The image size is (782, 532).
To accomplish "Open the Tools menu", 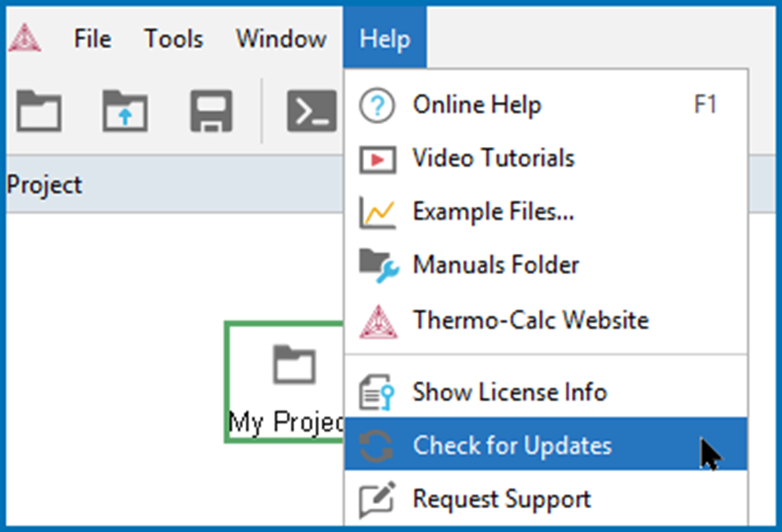I will pos(173,39).
